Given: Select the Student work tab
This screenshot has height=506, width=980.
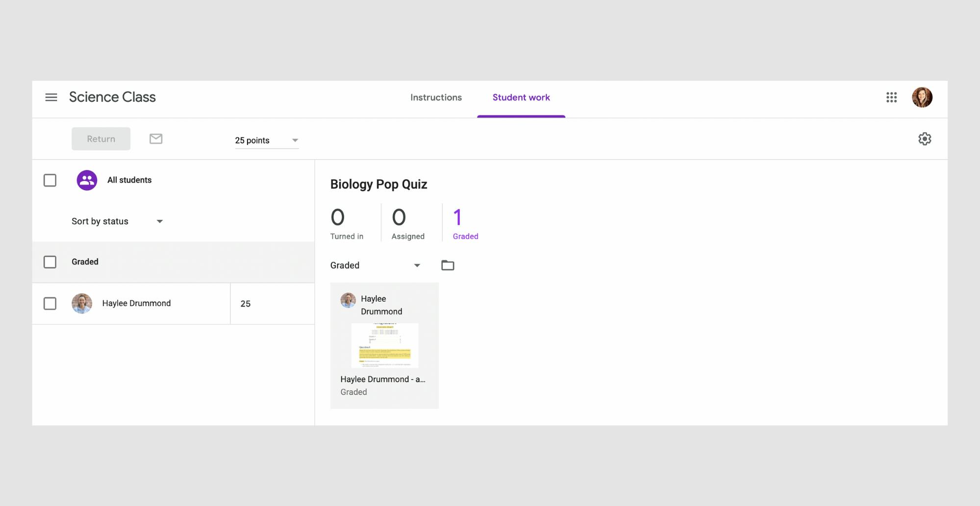Looking at the screenshot, I should coord(521,97).
